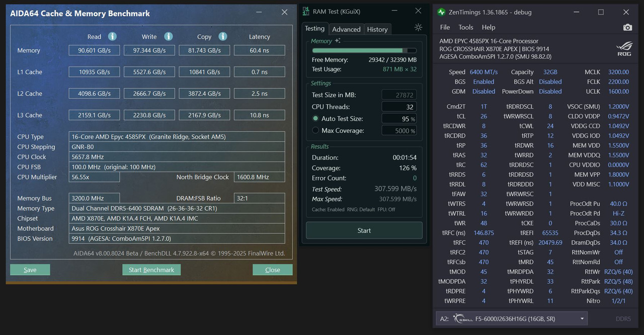Image resolution: width=644 pixels, height=335 pixels.
Task: Click the BGS Enabled value in ZenTimings
Action: click(x=484, y=81)
